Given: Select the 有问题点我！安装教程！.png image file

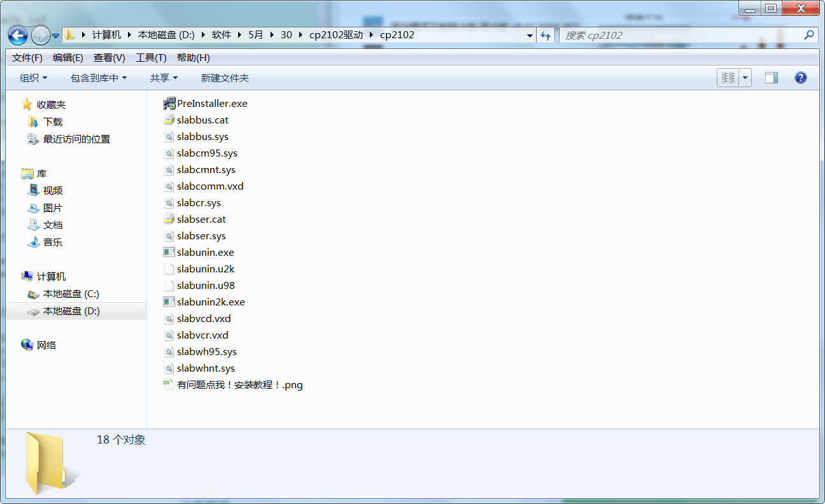Looking at the screenshot, I should pyautogui.click(x=239, y=384).
